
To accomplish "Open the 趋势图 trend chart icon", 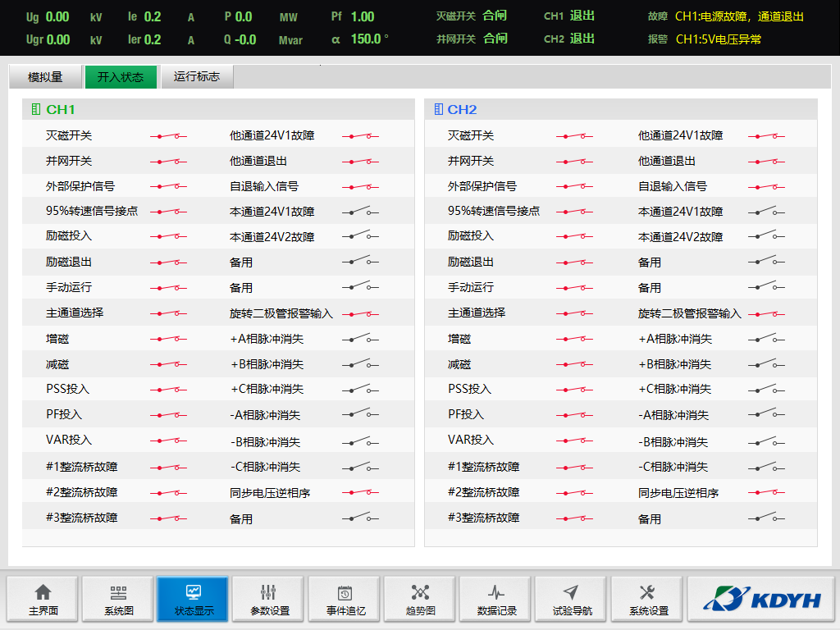I will (x=420, y=593).
